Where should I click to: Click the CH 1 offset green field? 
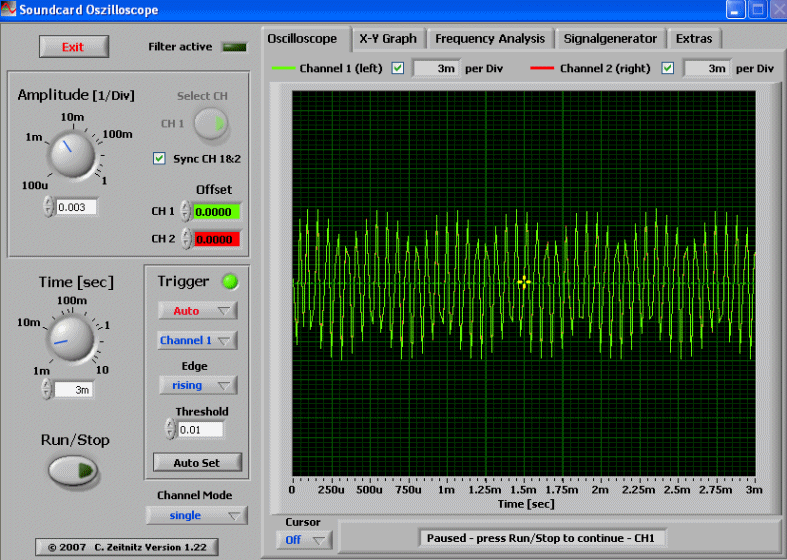point(216,212)
